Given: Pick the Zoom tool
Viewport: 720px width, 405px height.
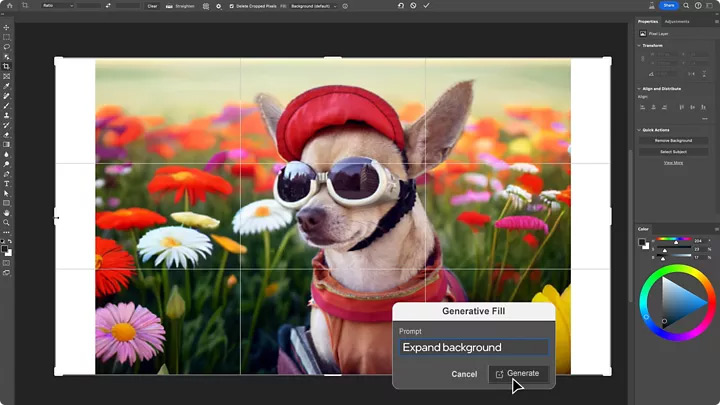Looking at the screenshot, I should tap(7, 222).
